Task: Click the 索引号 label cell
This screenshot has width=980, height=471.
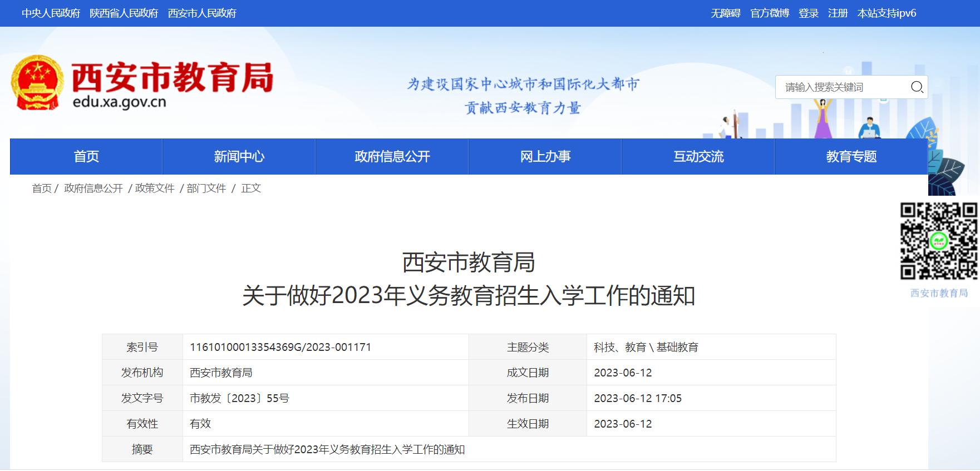Action: (x=142, y=347)
